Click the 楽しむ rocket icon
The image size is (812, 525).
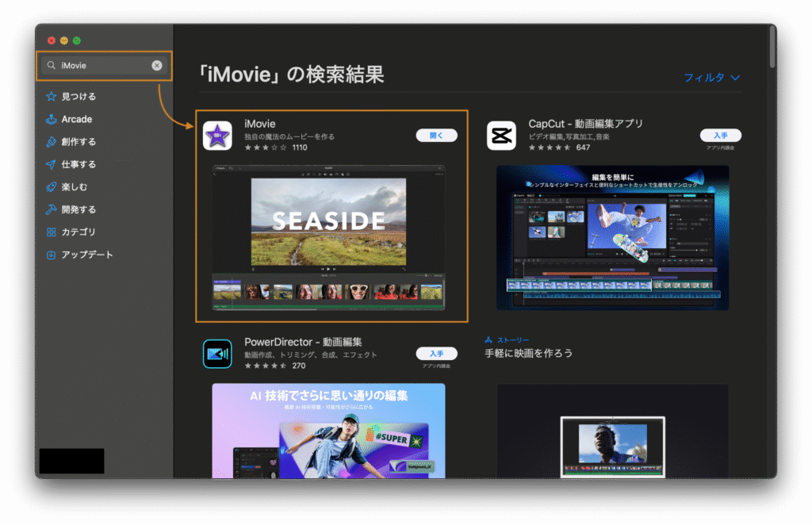click(51, 187)
